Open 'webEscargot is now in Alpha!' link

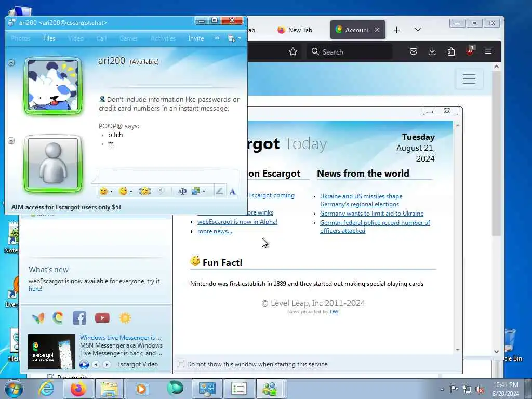(237, 221)
